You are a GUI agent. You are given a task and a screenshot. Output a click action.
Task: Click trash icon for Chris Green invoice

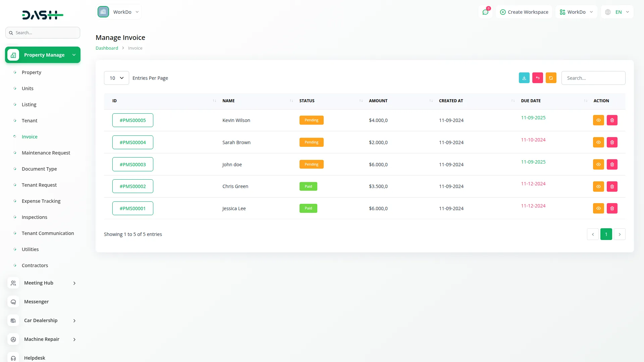coord(612,186)
